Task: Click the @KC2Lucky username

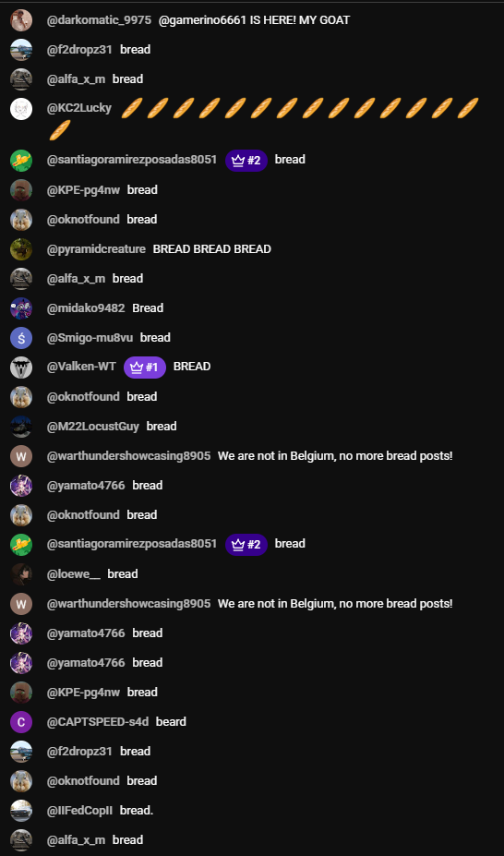Action: point(79,108)
